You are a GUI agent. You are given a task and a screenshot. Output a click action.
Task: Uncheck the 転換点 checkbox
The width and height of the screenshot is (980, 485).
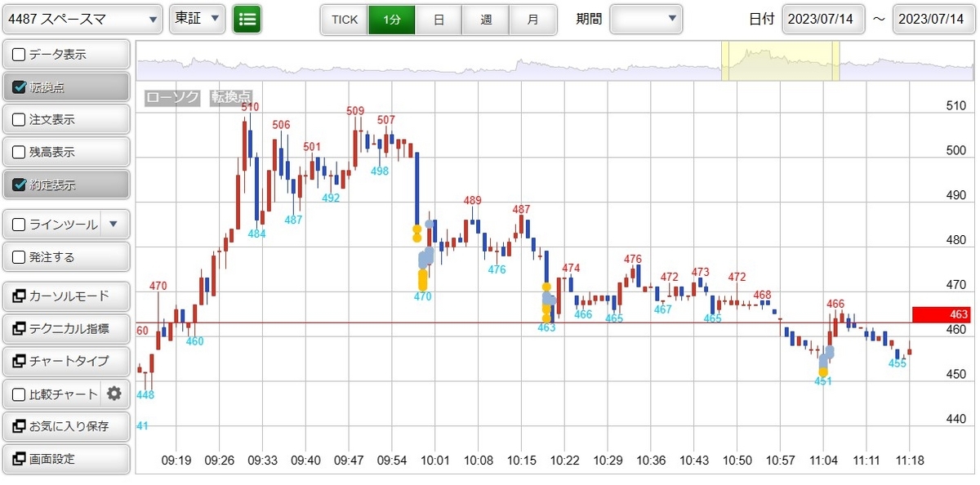pyautogui.click(x=20, y=87)
